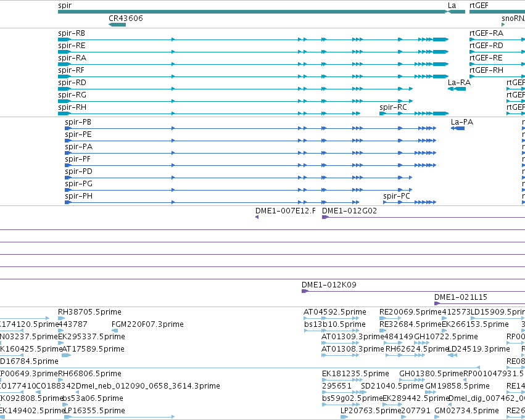The height and width of the screenshot is (420, 525).
Task: Click spir-PG protein label
Action: [79, 184]
